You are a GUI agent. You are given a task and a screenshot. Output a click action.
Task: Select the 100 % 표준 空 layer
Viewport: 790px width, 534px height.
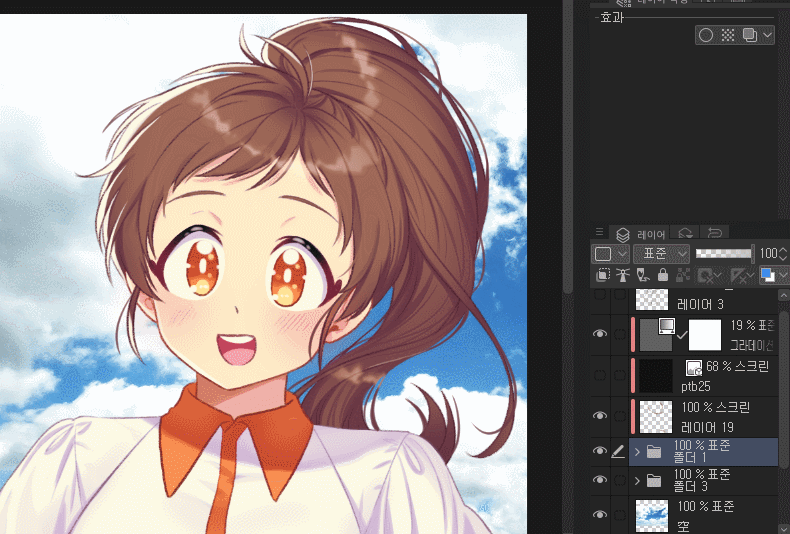(x=705, y=515)
